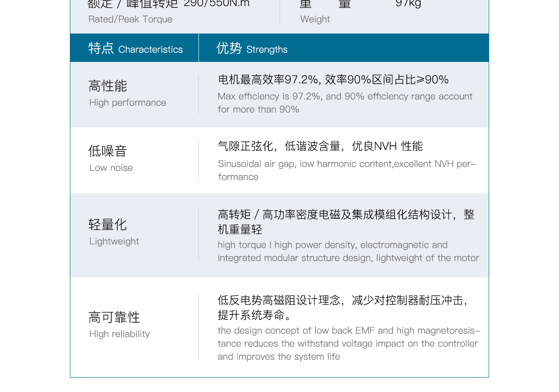Select the 290/550N.m torque value
Screen dimensions: 559x392
[217, 4]
